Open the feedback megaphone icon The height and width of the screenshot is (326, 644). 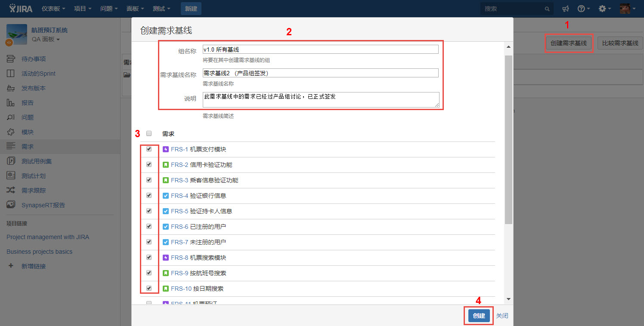(566, 9)
